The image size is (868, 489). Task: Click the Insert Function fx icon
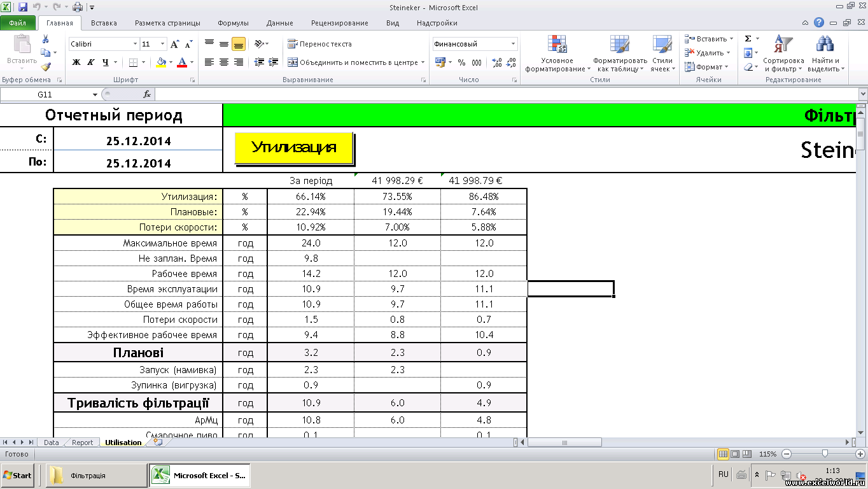[147, 94]
